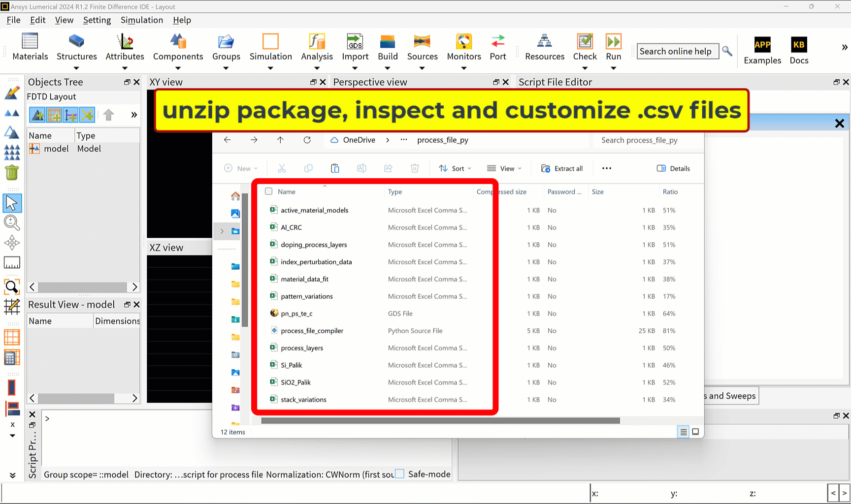Open the View menu
The height and width of the screenshot is (504, 851).
pyautogui.click(x=64, y=20)
